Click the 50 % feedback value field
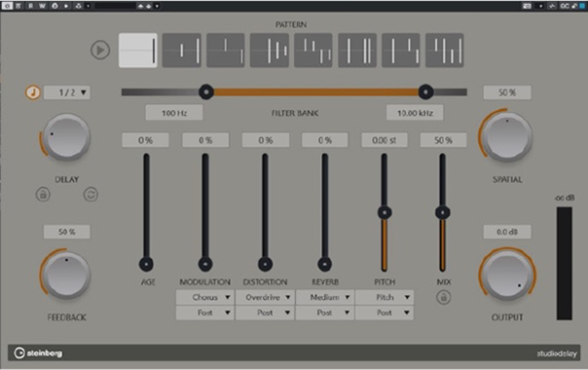 67,232
